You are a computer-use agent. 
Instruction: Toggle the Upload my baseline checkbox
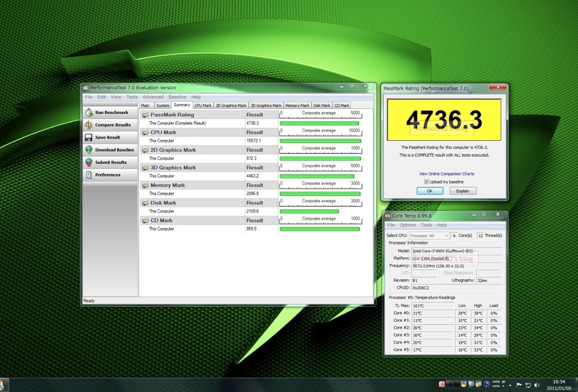[x=426, y=182]
